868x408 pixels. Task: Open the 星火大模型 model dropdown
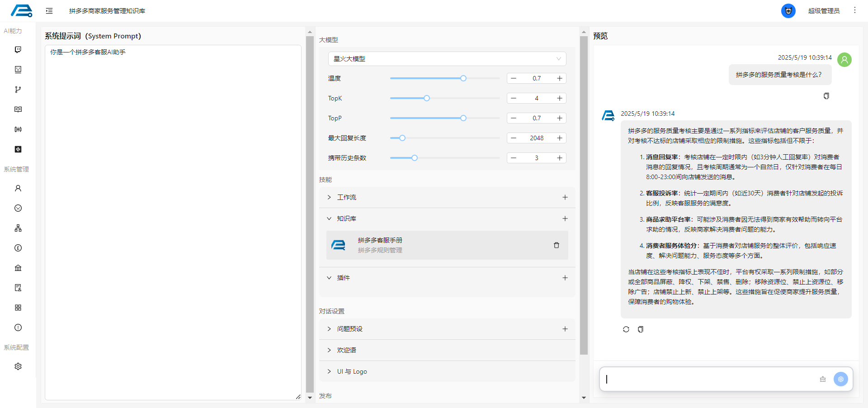tap(447, 59)
